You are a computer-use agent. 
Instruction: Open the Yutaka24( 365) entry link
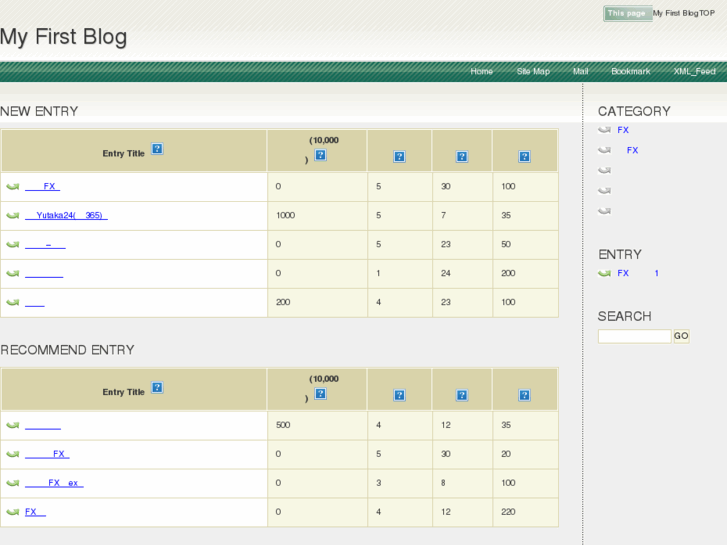click(66, 215)
